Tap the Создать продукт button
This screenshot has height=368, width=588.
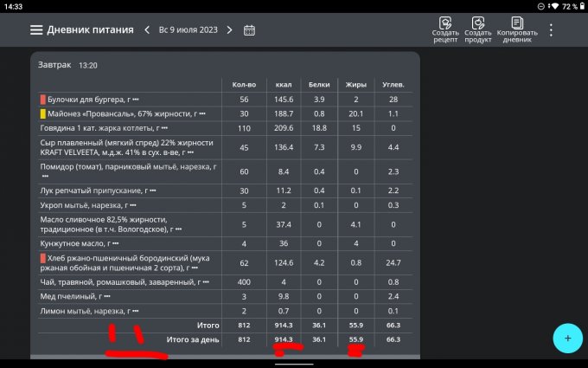pyautogui.click(x=477, y=29)
